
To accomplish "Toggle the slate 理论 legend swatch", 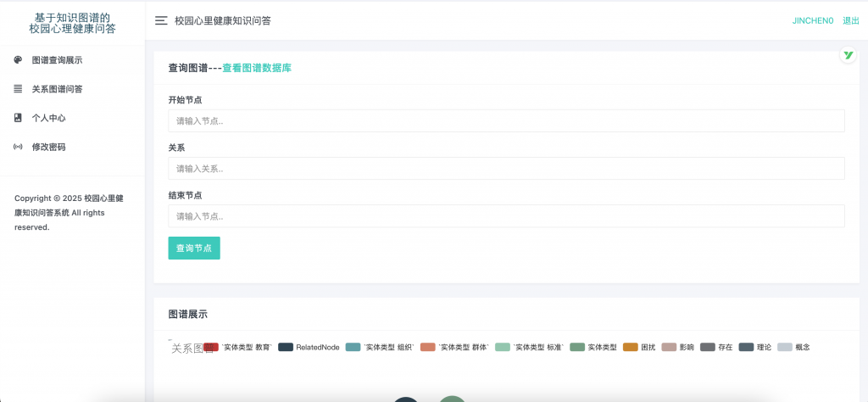I will click(x=746, y=347).
